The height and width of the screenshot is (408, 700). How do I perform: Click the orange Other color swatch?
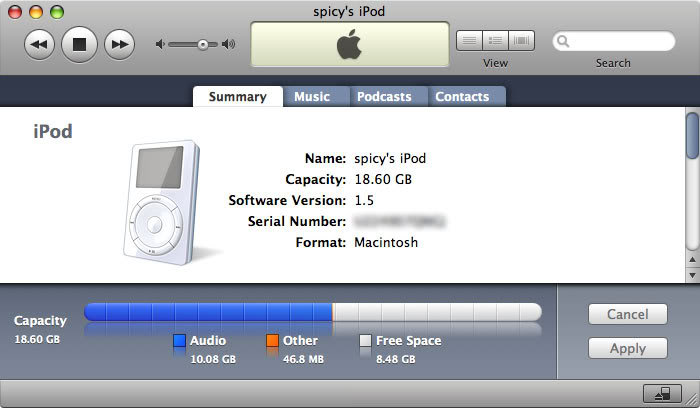point(272,341)
